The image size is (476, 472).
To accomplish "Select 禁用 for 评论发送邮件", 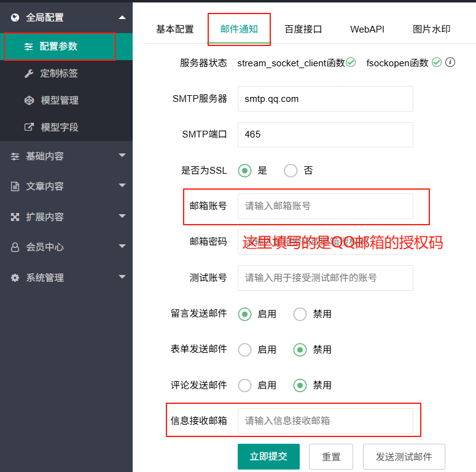I will click(300, 385).
